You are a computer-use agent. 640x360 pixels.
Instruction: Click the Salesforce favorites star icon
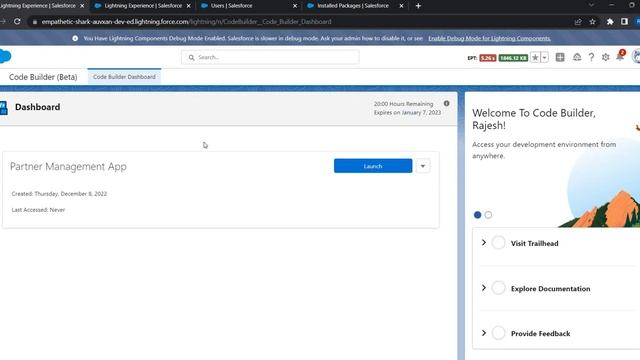coord(535,58)
